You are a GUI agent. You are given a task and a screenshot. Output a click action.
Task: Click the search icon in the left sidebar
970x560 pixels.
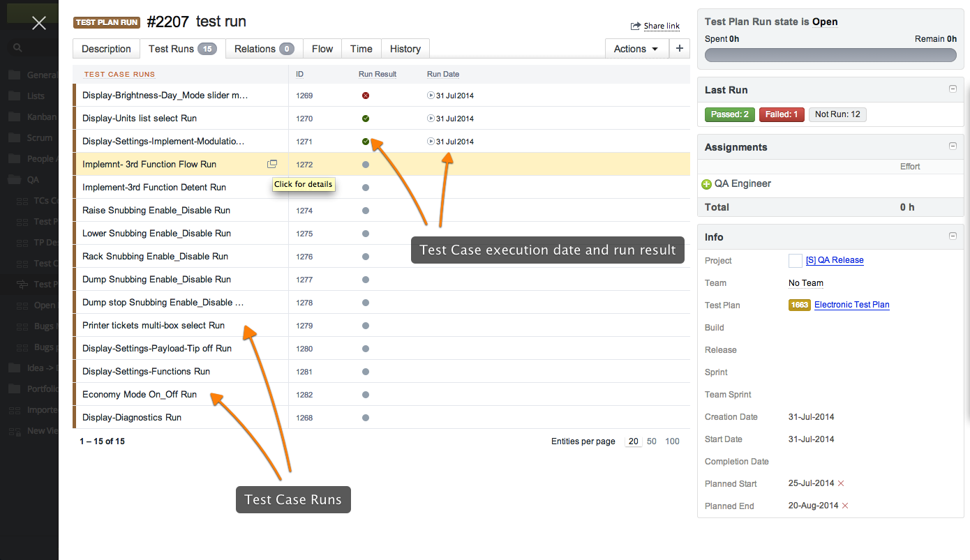pos(18,48)
